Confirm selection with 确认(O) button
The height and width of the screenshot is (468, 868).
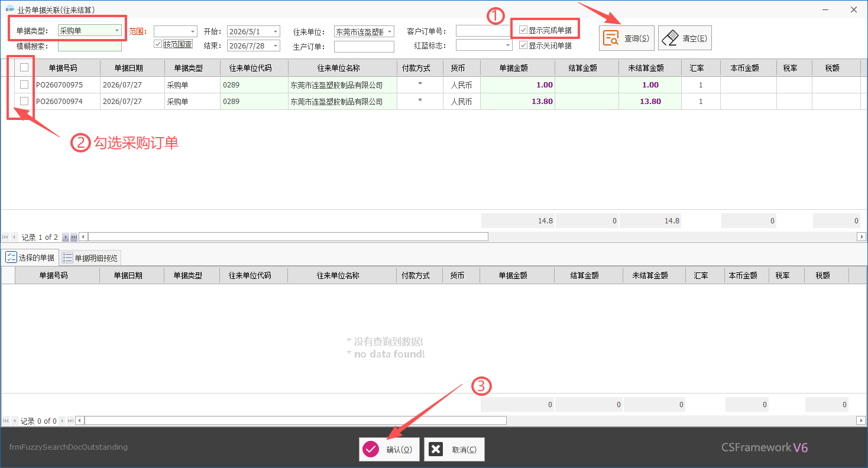pos(389,450)
